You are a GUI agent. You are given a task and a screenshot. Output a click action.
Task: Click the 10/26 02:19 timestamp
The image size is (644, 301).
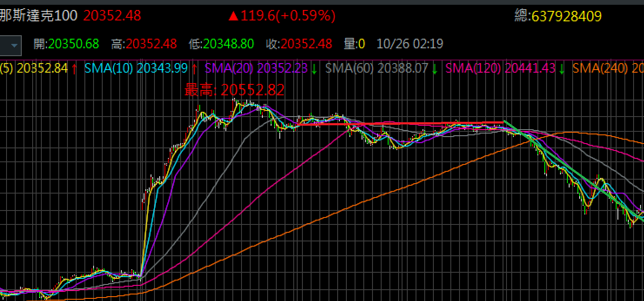[409, 44]
